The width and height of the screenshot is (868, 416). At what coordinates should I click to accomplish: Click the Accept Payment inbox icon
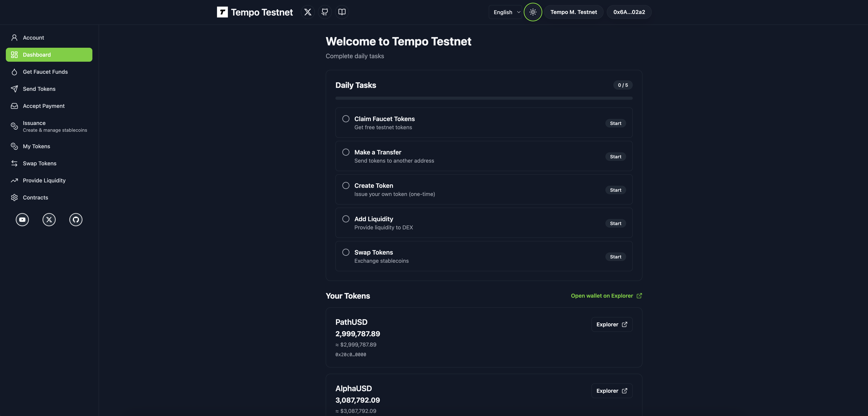point(14,106)
